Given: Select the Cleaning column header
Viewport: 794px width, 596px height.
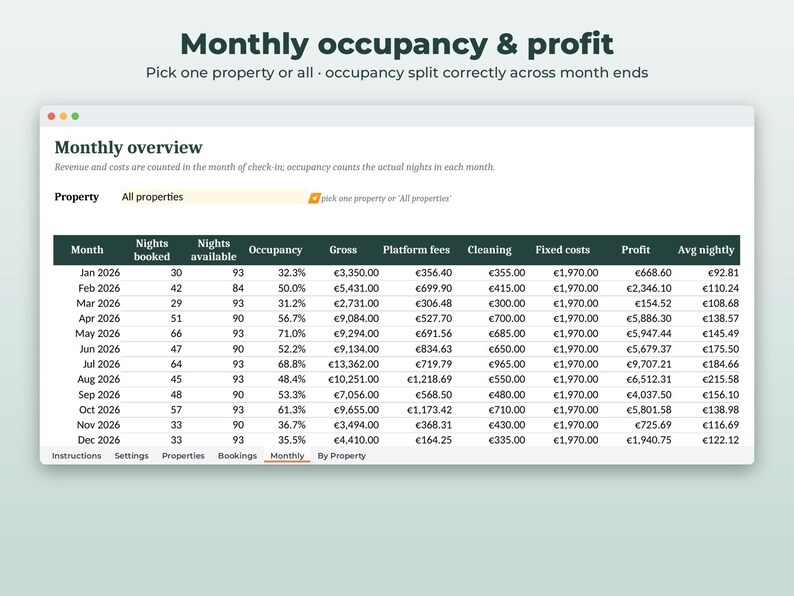Looking at the screenshot, I should pos(490,250).
